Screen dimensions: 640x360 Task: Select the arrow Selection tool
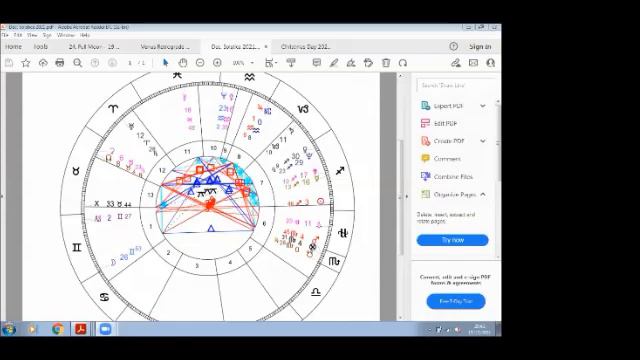point(165,63)
